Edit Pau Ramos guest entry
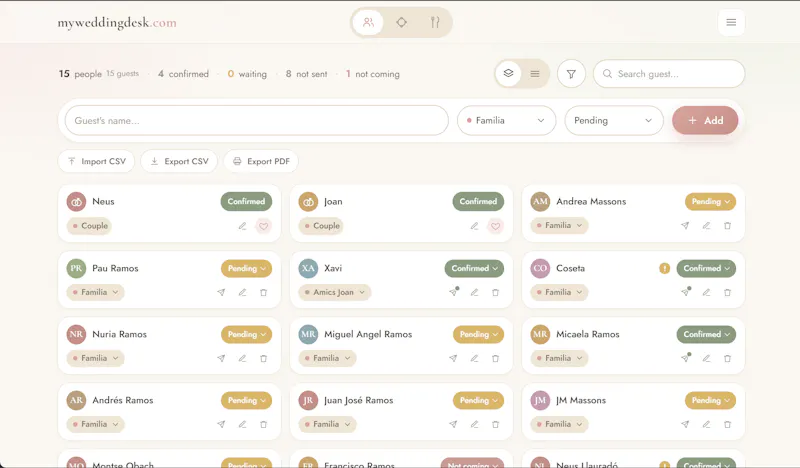 click(x=242, y=292)
